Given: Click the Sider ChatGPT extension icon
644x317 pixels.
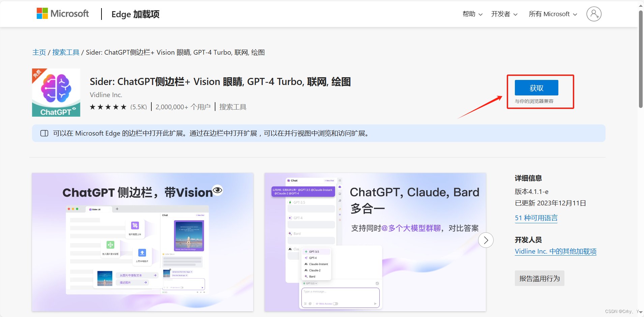Looking at the screenshot, I should tap(56, 92).
